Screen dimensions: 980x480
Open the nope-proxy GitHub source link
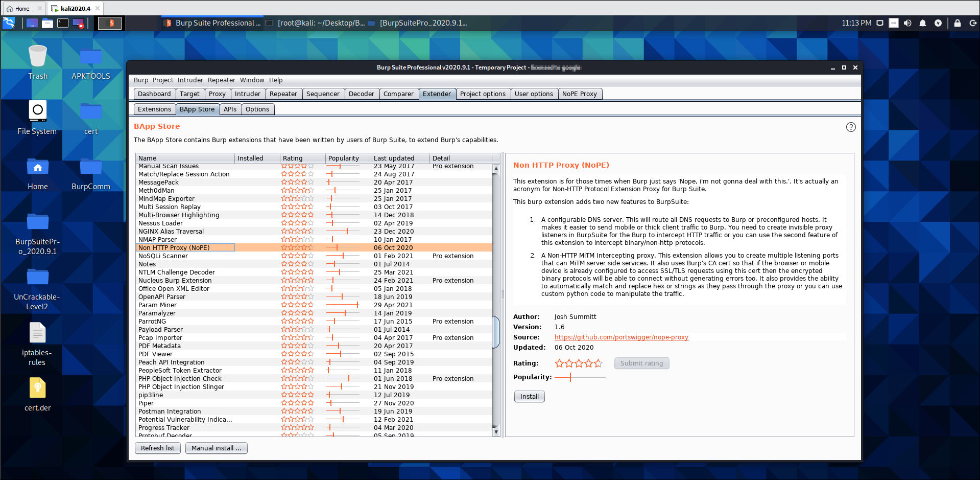[622, 337]
